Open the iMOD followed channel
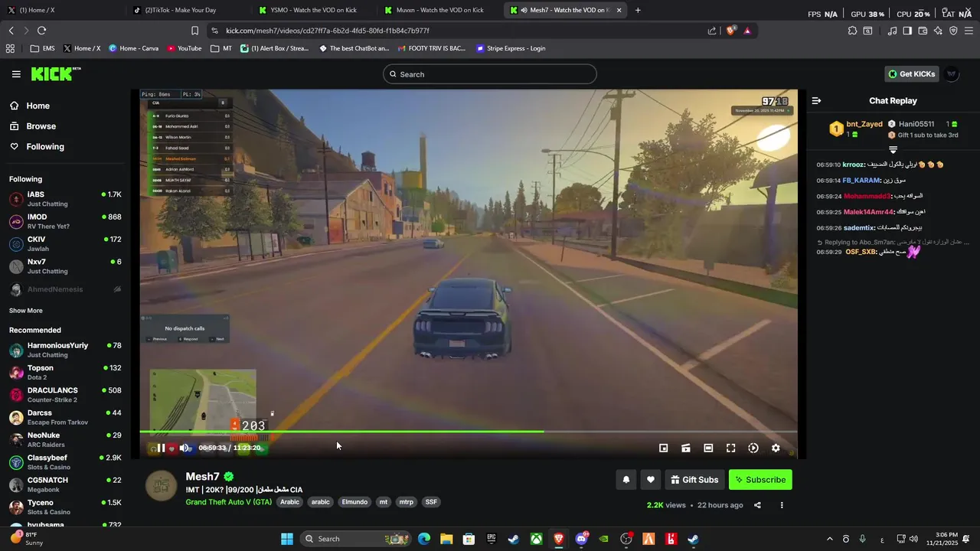Screen dimensions: 980x551 65,221
